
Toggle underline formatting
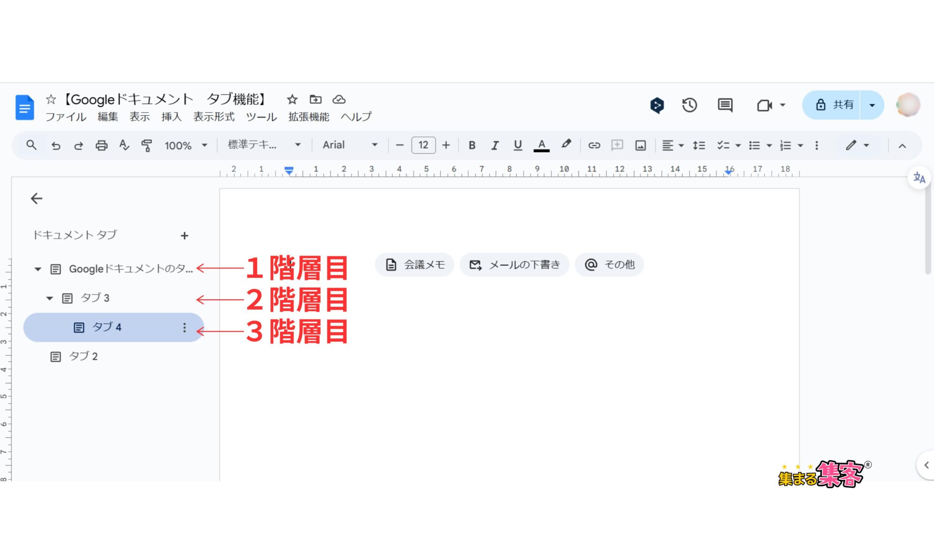tap(518, 145)
